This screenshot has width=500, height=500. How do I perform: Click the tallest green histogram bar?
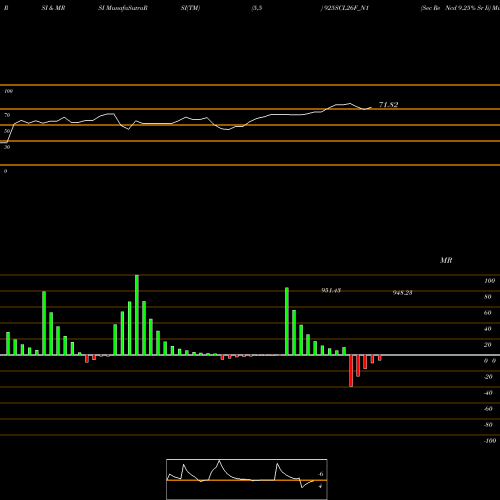pos(137,315)
